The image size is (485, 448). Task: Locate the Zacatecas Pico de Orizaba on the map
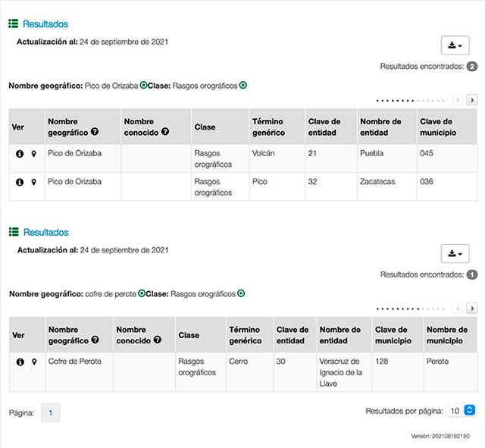[33, 182]
